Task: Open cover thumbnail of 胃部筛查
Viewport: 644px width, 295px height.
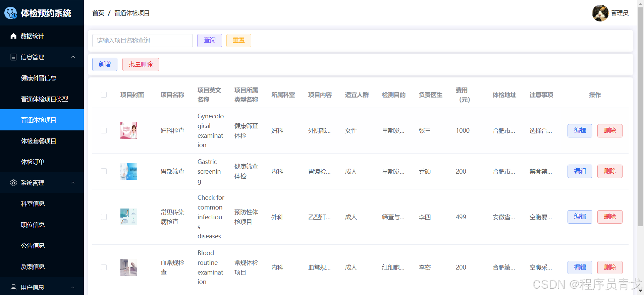Action: coord(129,171)
